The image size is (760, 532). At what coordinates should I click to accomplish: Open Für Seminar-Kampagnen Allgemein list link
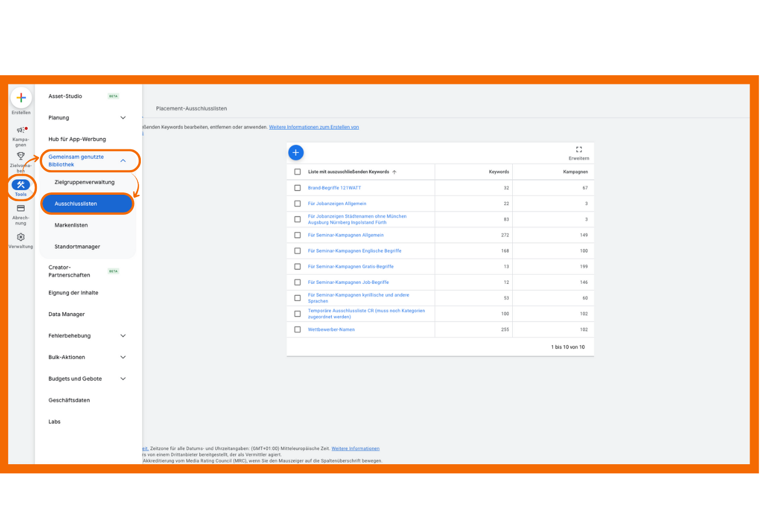coord(346,235)
